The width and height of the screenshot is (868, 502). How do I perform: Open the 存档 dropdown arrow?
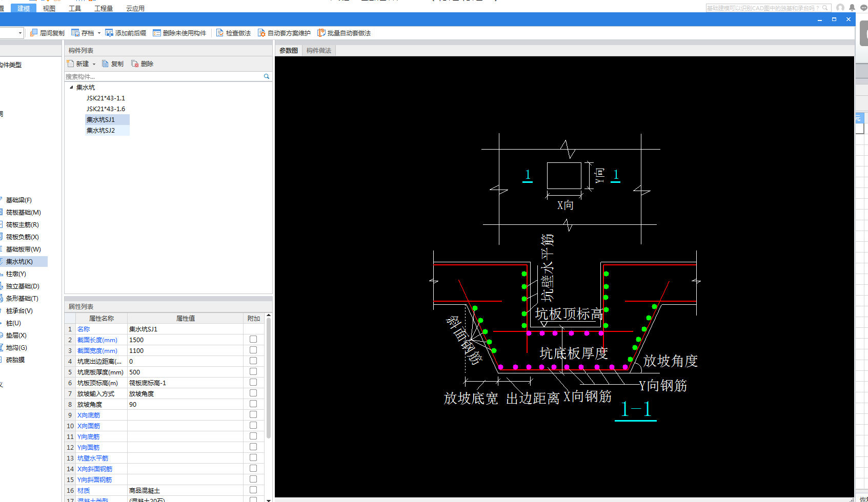pyautogui.click(x=99, y=33)
